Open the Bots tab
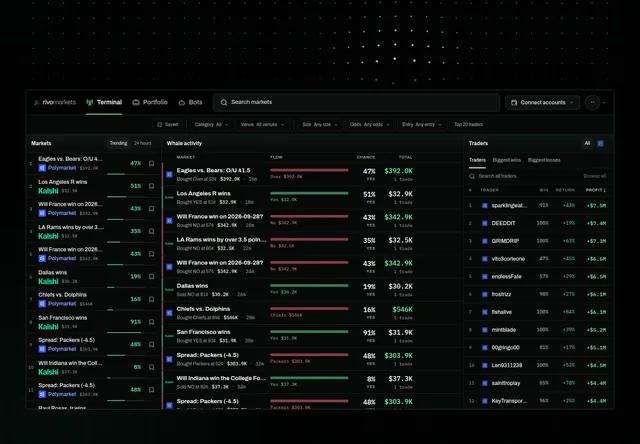This screenshot has width=640, height=444. coord(191,102)
